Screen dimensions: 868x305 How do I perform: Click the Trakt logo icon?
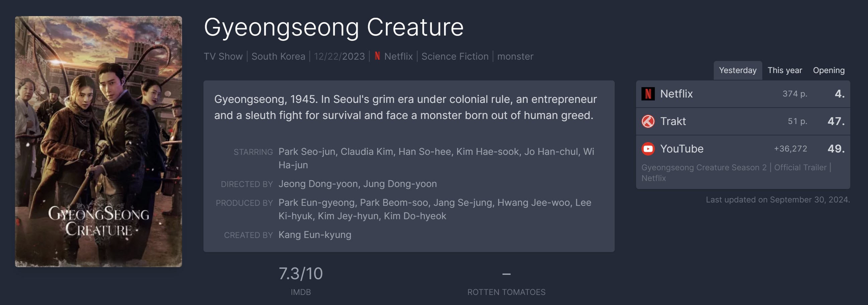point(647,121)
